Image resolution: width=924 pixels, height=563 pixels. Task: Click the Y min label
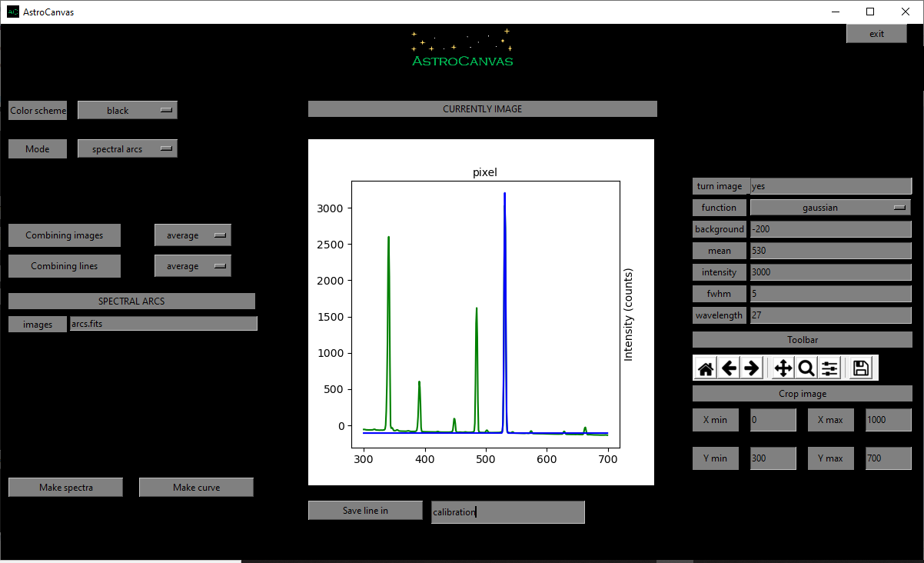[716, 458]
